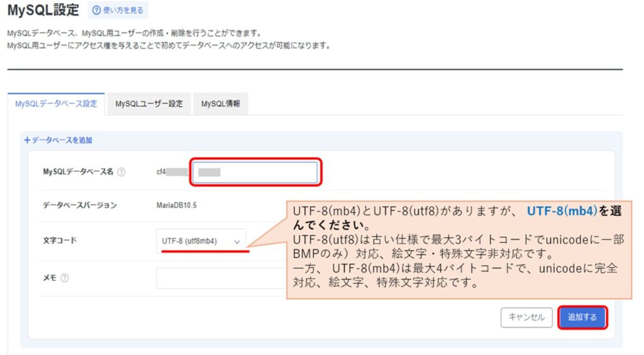
Task: Click help icon beside MySQLデータベース名
Action: pos(121,172)
